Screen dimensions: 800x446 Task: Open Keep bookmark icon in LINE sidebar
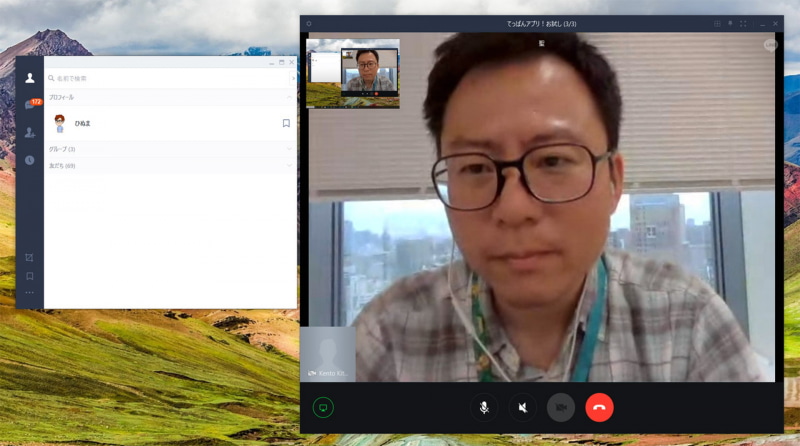click(x=30, y=276)
